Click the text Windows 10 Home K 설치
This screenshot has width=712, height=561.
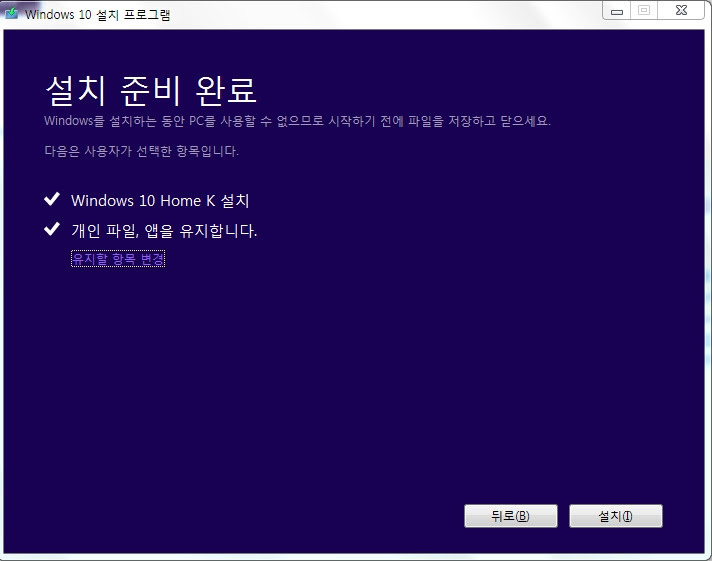[x=160, y=200]
